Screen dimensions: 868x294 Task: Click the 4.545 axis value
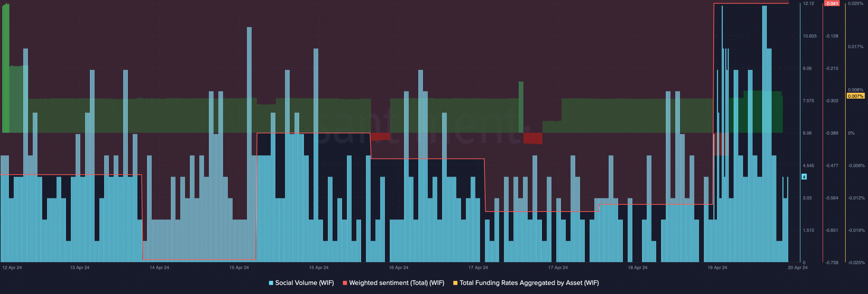pos(808,165)
